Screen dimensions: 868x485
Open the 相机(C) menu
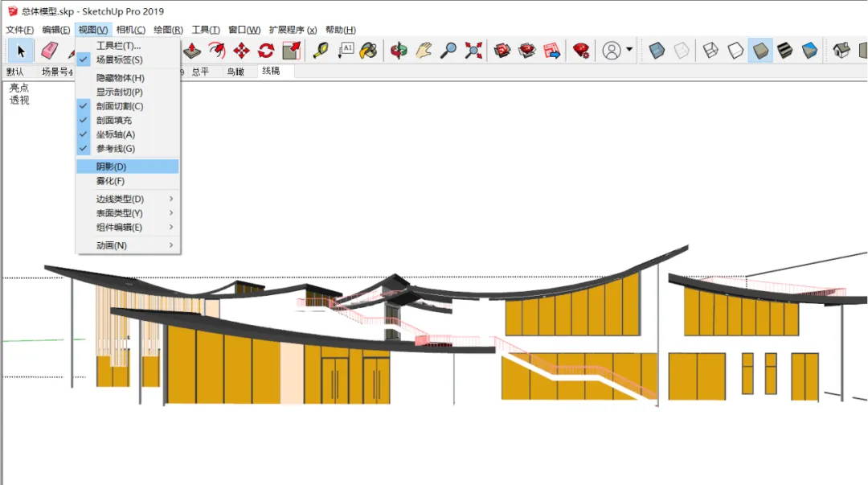click(x=131, y=30)
